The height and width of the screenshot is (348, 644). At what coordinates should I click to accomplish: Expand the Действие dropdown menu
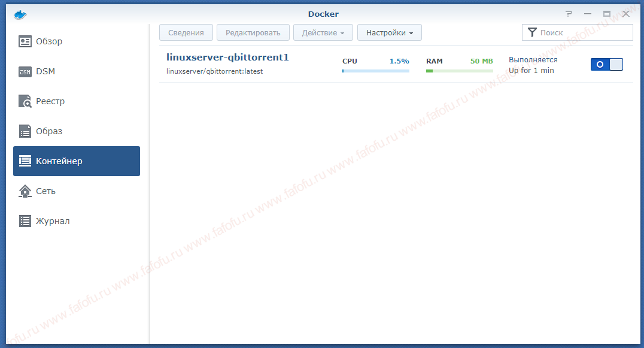click(x=323, y=32)
